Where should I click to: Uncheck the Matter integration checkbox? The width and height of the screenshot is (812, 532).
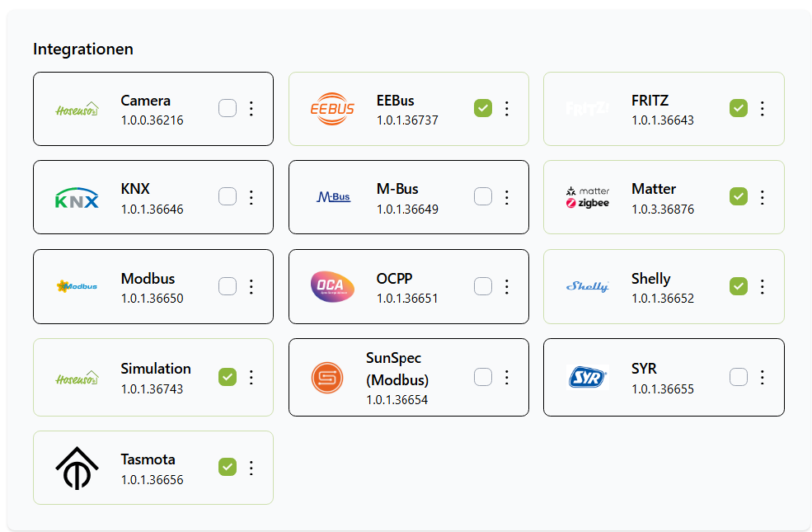739,196
